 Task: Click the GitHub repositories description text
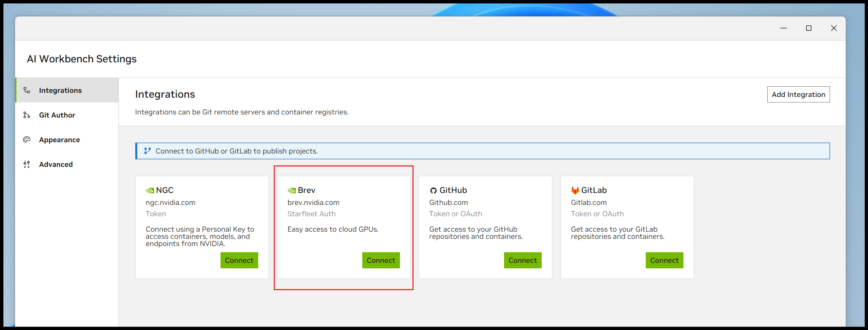[476, 233]
